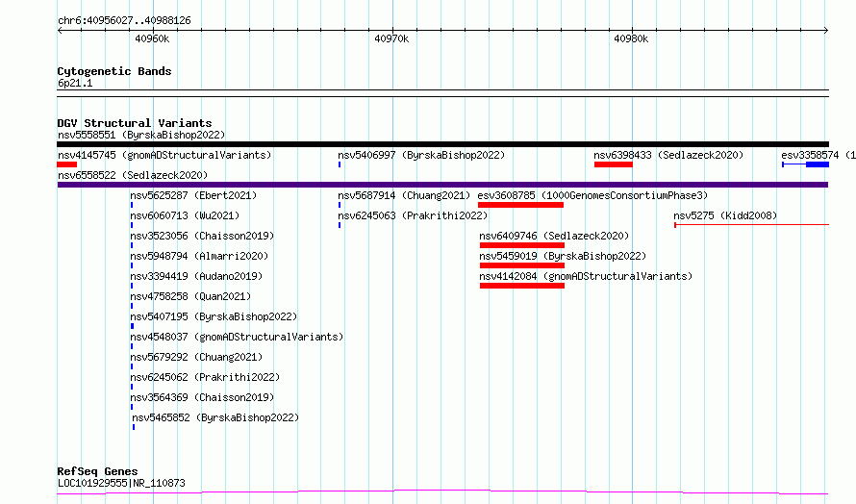Click chr6:40956027..40988126 coordinate text
This screenshot has width=856, height=504.
[x=124, y=21]
